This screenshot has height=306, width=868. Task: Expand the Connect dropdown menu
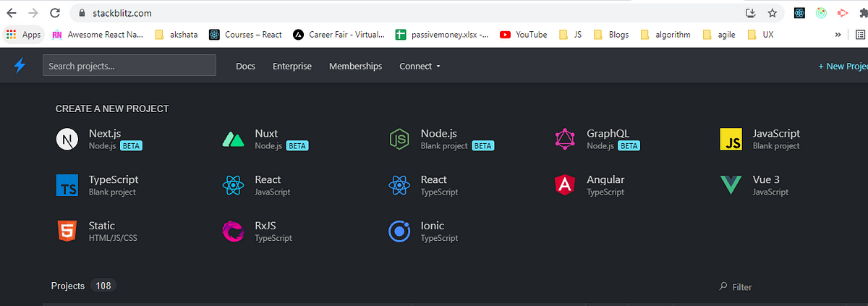coord(420,66)
